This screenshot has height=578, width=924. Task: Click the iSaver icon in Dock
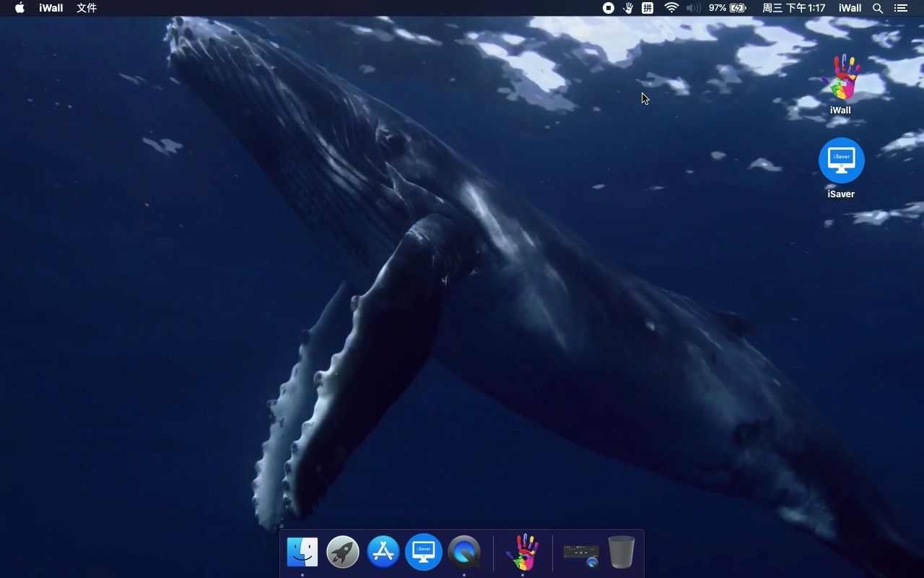point(424,553)
